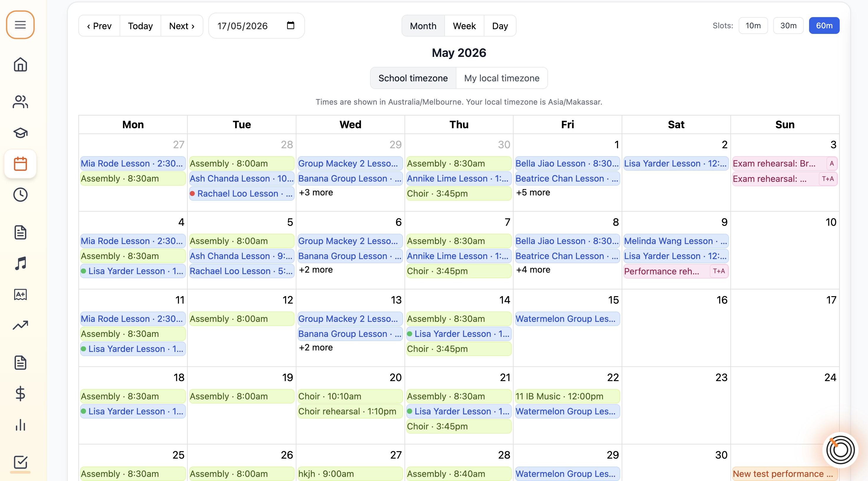Open Watermelon Group Lesson on Fri 29

click(567, 474)
